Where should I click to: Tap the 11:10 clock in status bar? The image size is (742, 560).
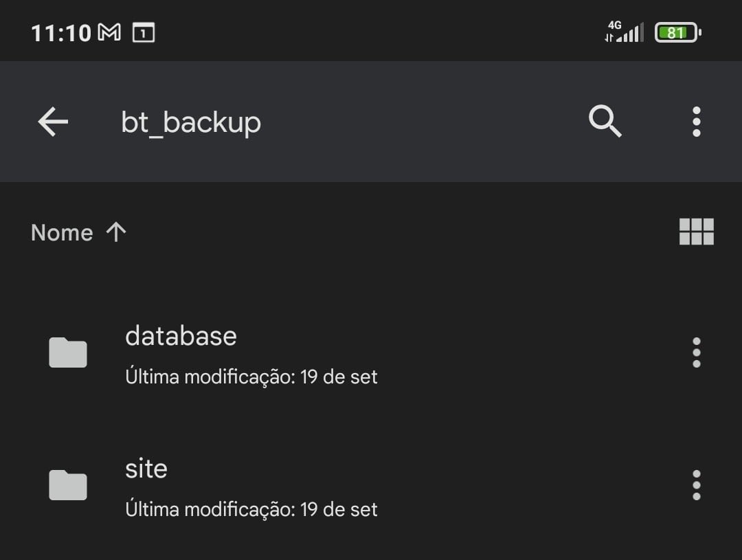click(61, 33)
